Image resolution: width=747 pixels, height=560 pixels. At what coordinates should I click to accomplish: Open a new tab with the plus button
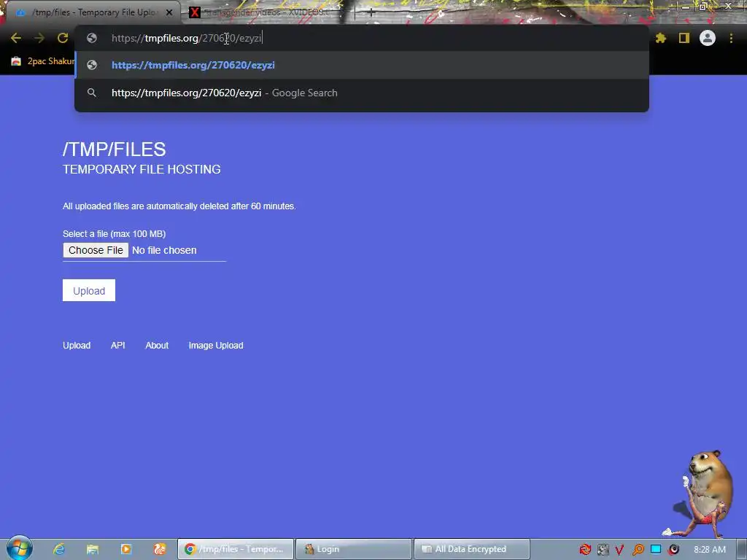tap(371, 13)
